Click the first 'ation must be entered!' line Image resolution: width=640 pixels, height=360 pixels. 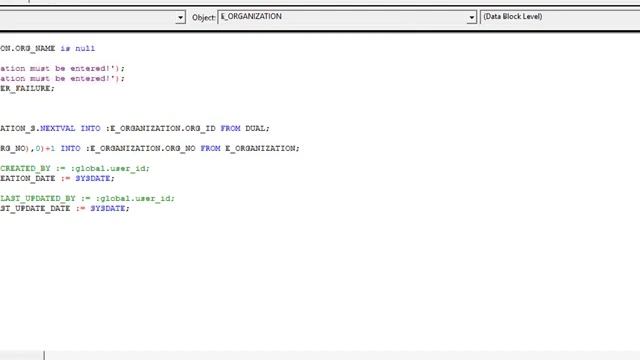point(62,68)
